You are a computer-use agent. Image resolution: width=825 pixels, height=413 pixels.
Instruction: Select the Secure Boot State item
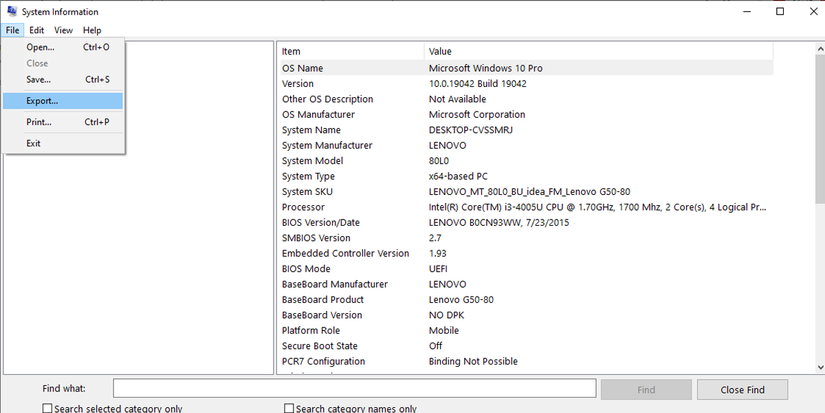pos(319,346)
